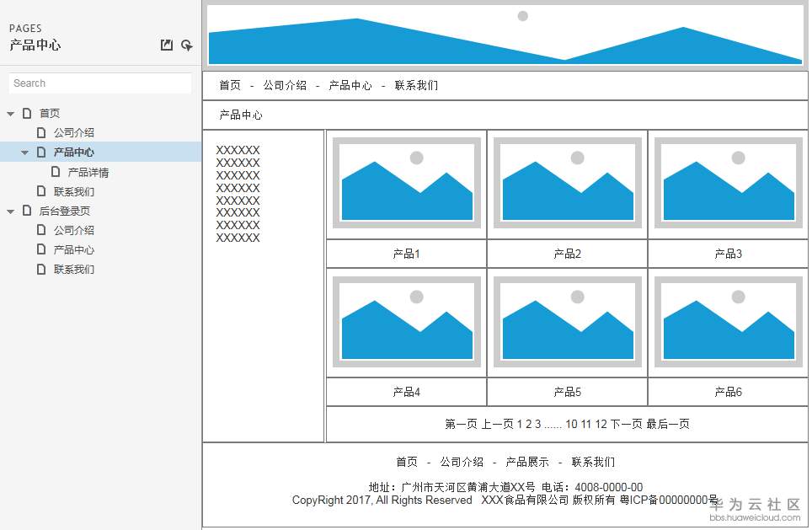Click page icon next to 后台登录页
This screenshot has width=812, height=530.
coord(27,211)
